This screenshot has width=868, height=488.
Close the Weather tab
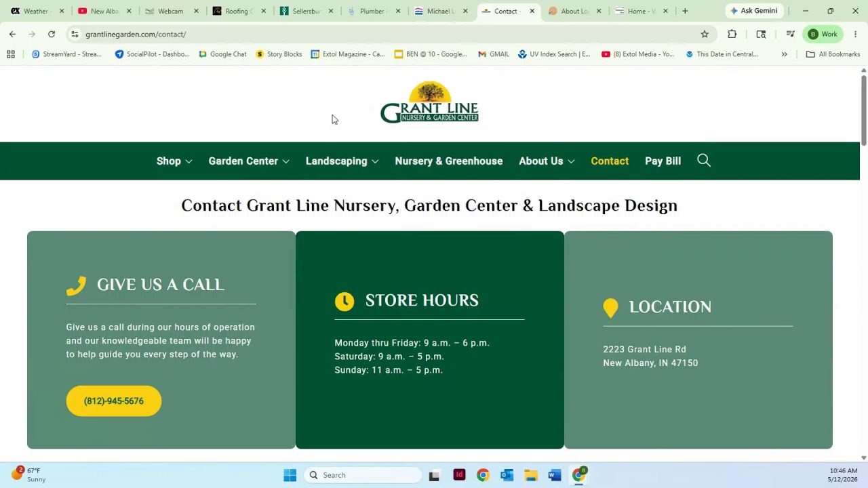click(x=62, y=11)
